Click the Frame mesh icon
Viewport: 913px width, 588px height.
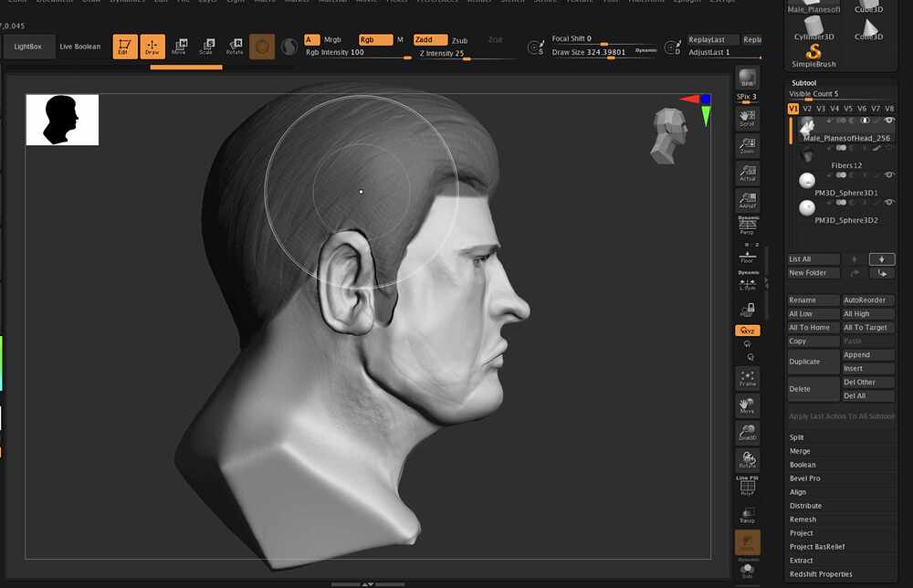point(747,378)
